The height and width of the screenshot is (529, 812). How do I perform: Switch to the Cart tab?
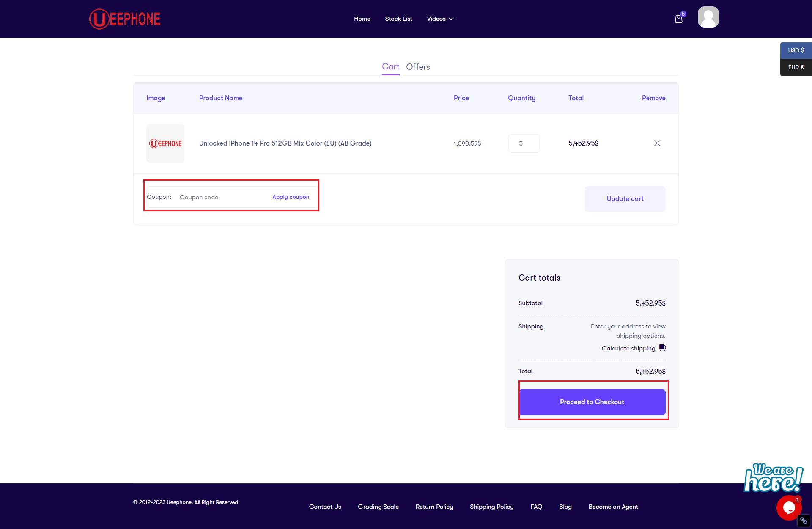(x=391, y=66)
